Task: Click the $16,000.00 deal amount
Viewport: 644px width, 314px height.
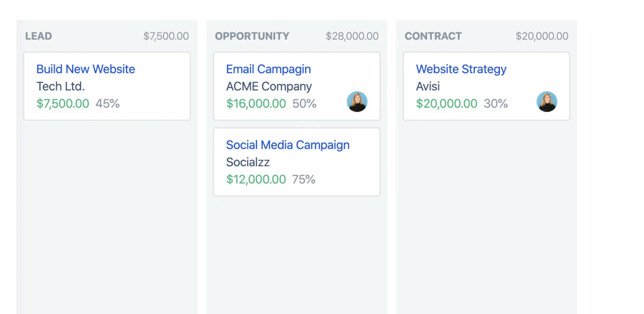Action: tap(256, 104)
